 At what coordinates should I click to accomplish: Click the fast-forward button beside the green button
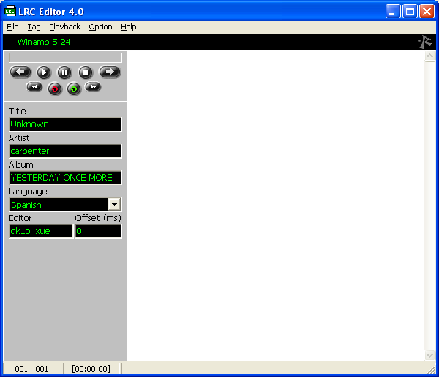[93, 87]
